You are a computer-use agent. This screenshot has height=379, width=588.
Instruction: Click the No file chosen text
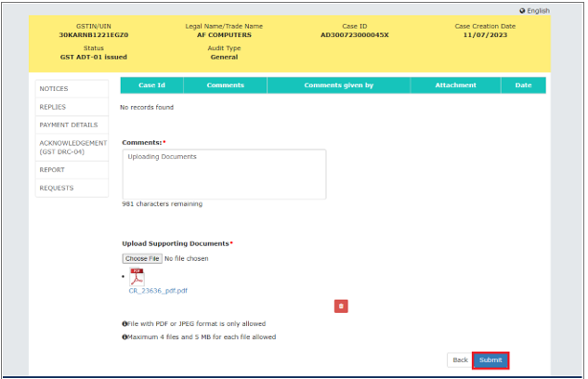pos(187,258)
